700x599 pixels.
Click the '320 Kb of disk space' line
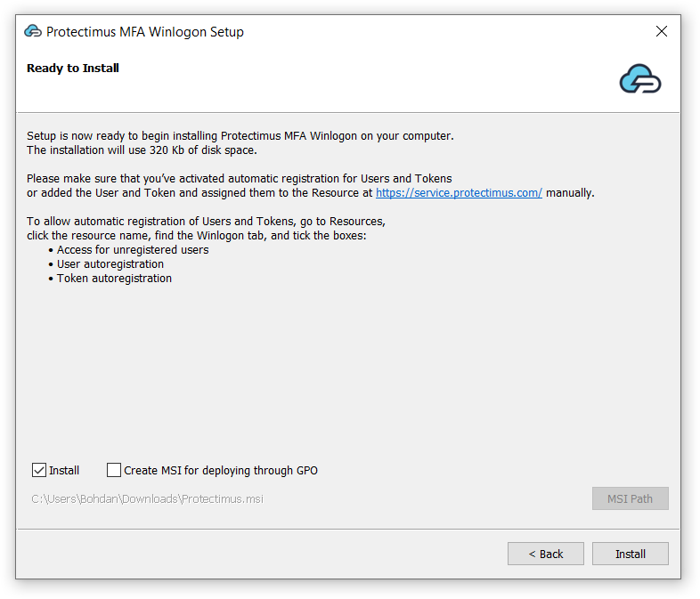pos(142,150)
